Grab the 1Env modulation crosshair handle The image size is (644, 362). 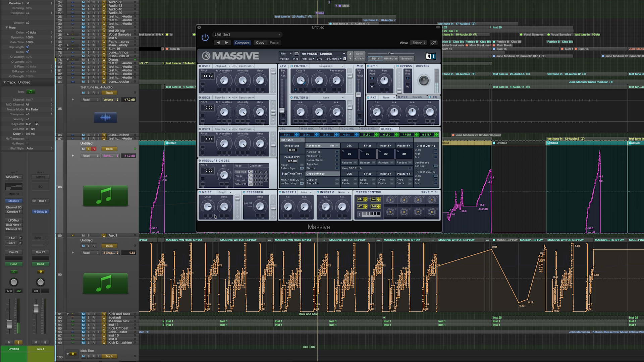297,135
